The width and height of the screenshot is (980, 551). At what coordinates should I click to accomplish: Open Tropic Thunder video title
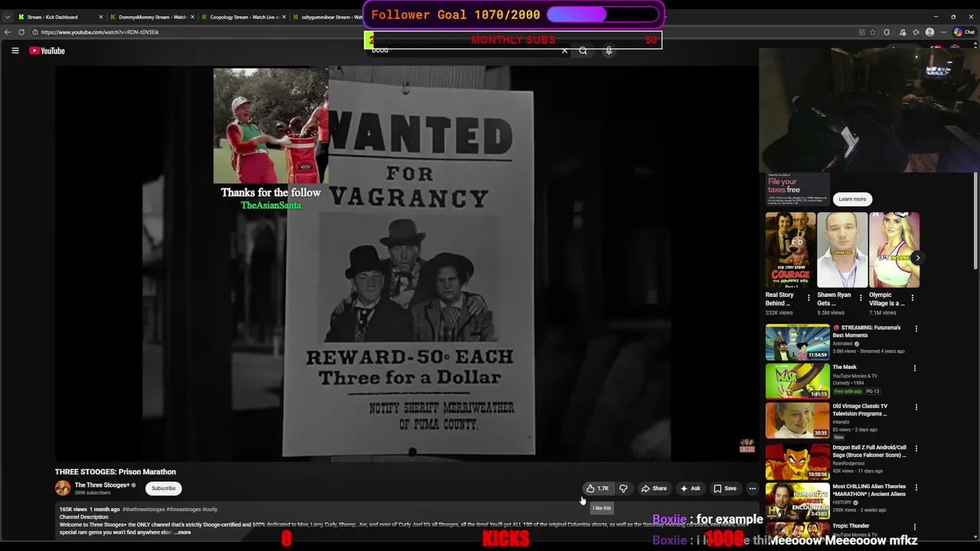(x=851, y=526)
